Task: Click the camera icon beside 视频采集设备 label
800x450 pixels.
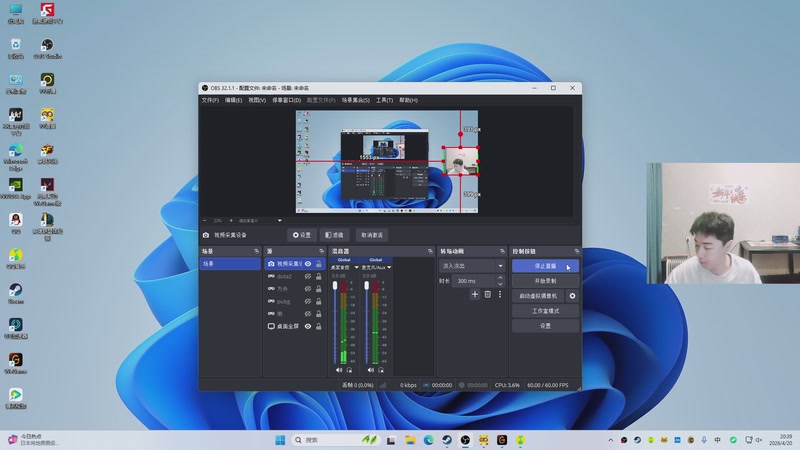Action: (206, 235)
